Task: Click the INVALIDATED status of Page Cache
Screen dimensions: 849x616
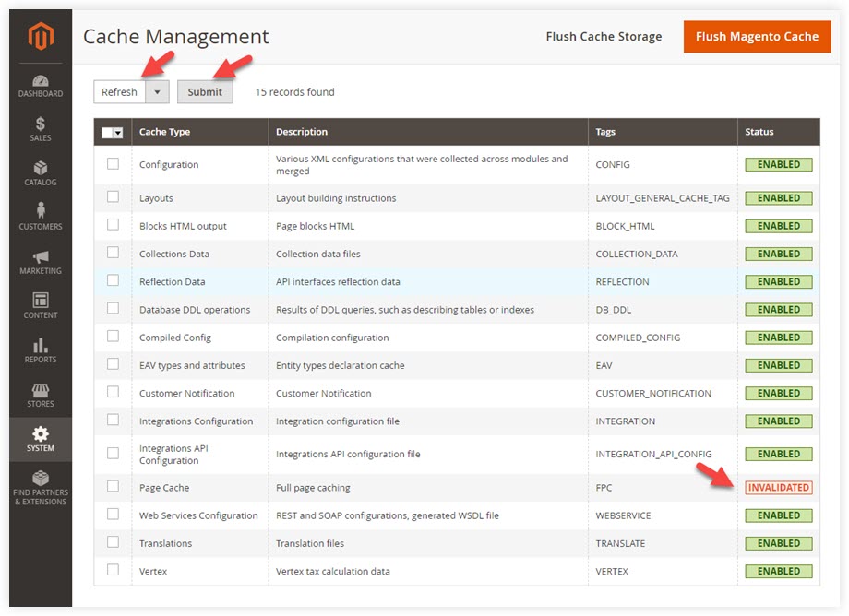Action: [779, 488]
